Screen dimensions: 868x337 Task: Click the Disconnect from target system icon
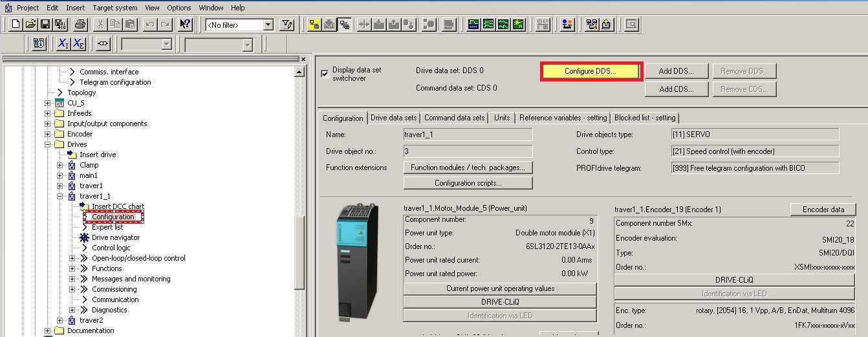[x=345, y=25]
